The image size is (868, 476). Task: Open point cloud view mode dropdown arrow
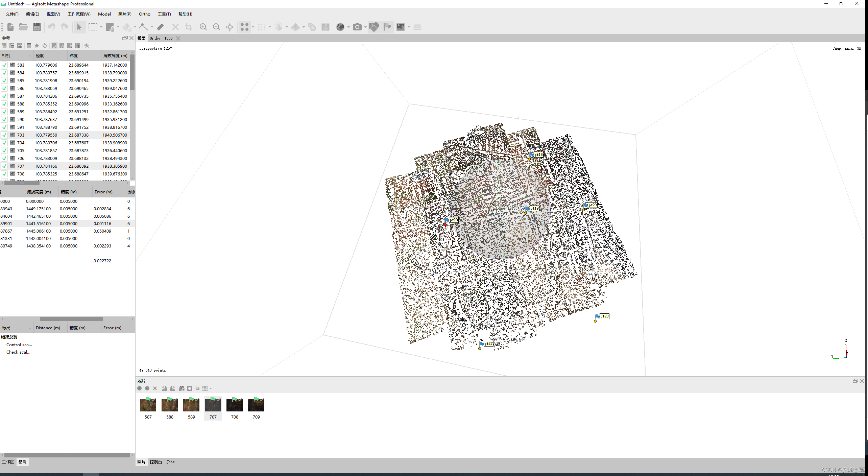[253, 27]
